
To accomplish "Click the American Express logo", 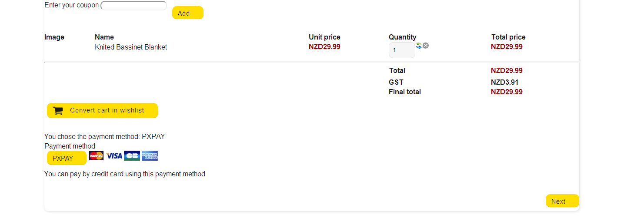I will coord(150,155).
